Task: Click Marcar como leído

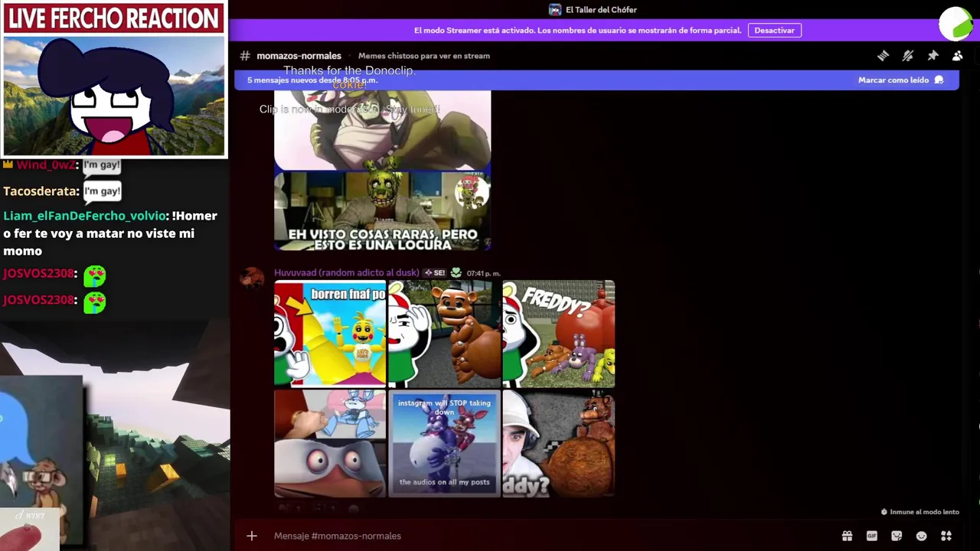Action: [x=900, y=80]
